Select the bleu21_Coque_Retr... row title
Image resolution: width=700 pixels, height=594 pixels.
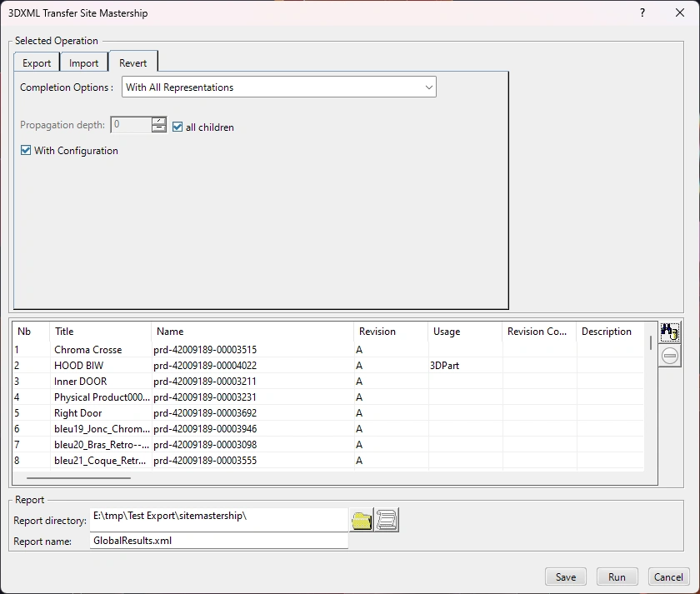click(100, 461)
